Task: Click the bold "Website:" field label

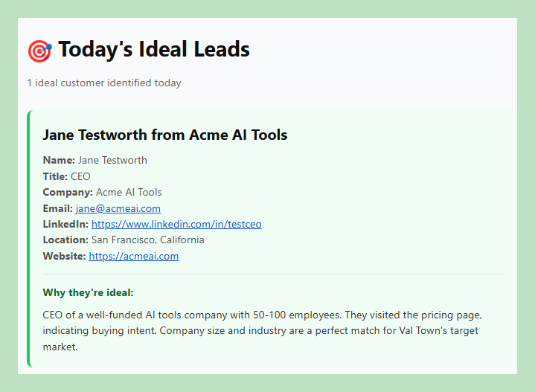Action: click(x=64, y=257)
